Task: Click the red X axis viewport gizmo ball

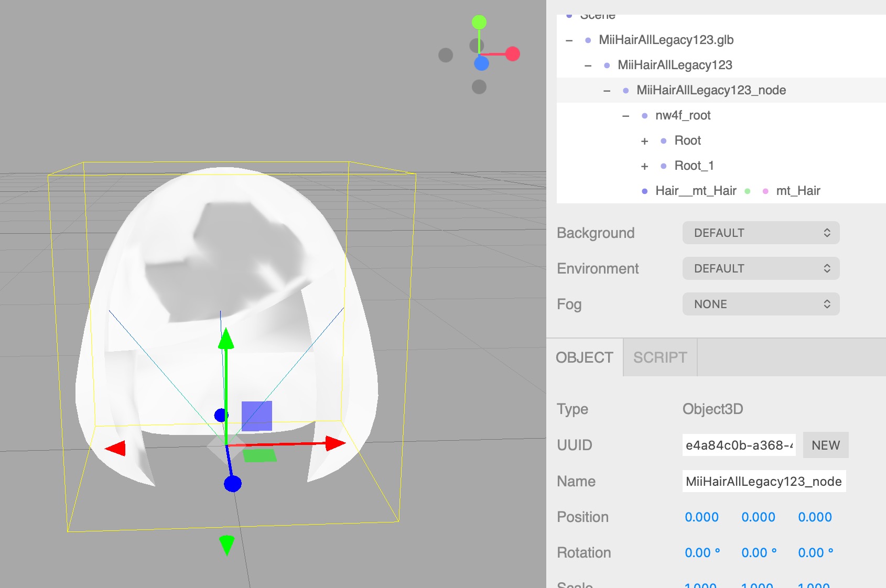Action: (512, 54)
